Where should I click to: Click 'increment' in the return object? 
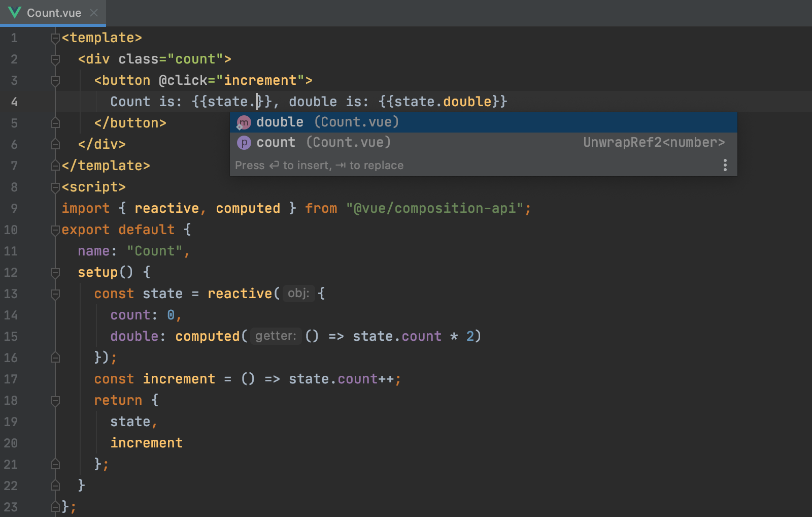(x=147, y=443)
